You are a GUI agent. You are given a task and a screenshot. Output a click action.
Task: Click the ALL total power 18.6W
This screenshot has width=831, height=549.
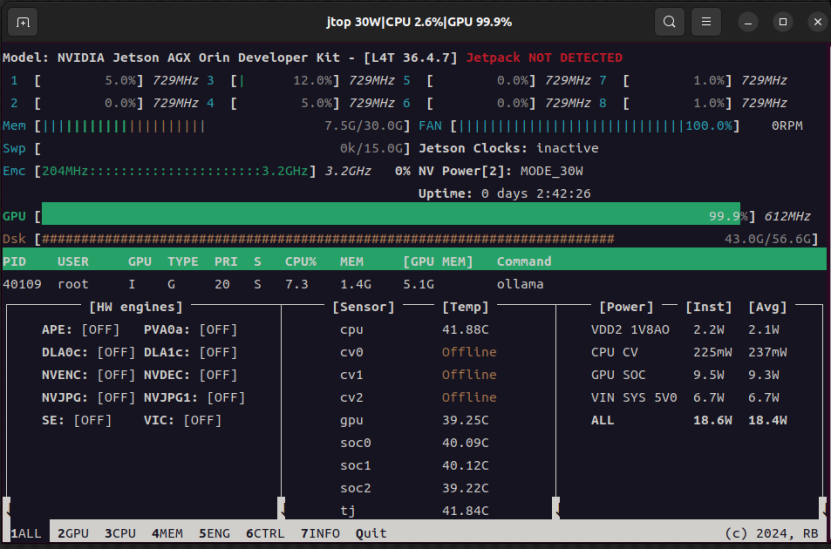713,420
